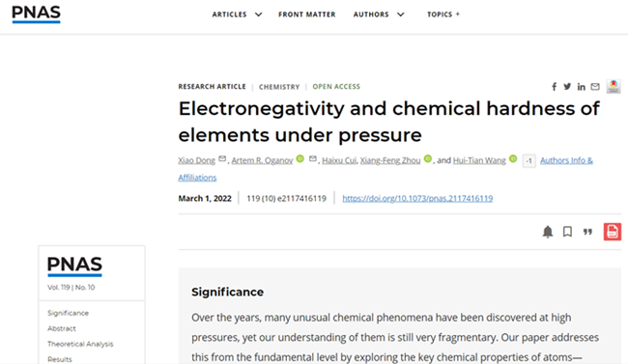This screenshot has width=628, height=364.
Task: Share the article on Twitter
Action: click(x=567, y=87)
